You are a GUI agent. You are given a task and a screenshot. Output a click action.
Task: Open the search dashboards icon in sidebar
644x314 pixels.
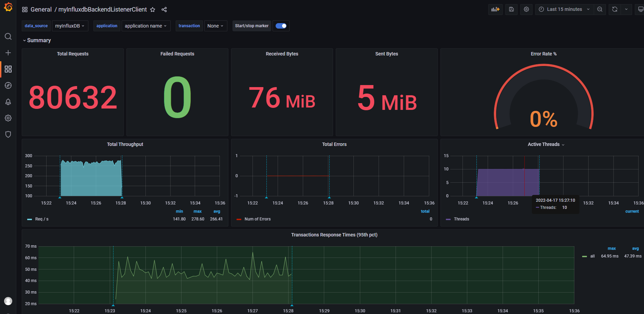[8, 36]
